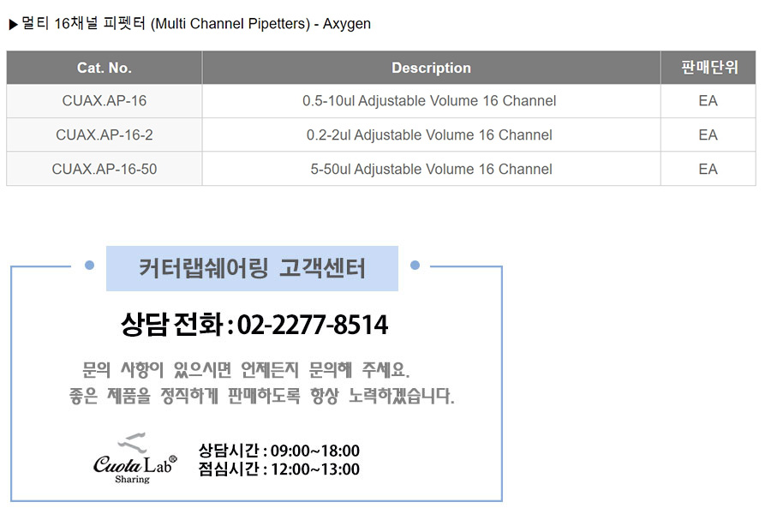Select catalog number CUAX.AP-16-2

tap(105, 135)
